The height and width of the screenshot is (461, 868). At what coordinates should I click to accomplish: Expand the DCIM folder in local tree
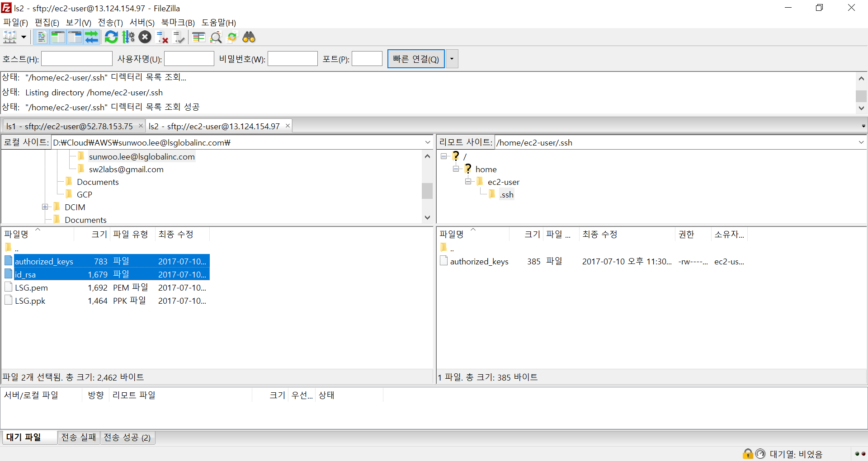pos(45,207)
